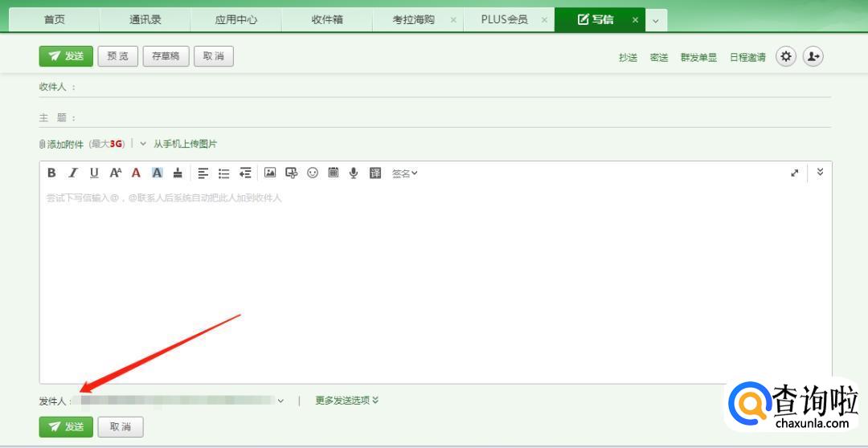Click the 群发单显 link
This screenshot has width=868, height=448.
[x=698, y=58]
